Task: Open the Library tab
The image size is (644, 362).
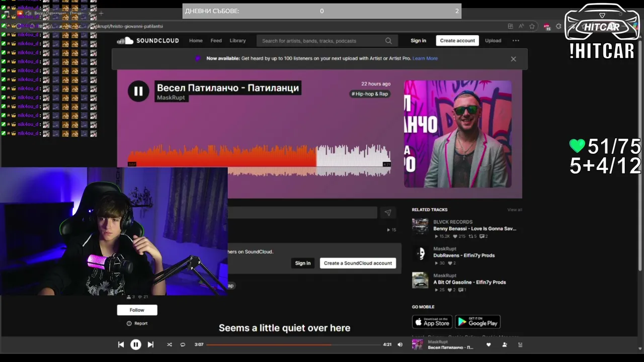Action: pos(237,41)
